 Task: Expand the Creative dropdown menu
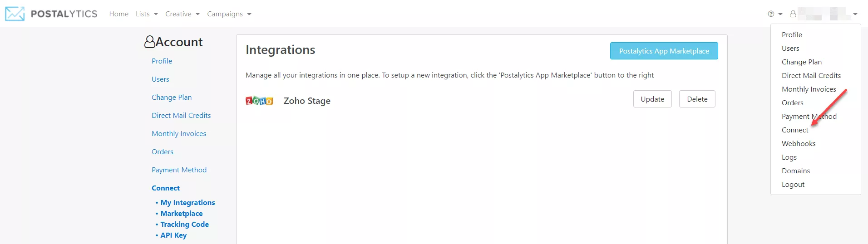(x=182, y=14)
